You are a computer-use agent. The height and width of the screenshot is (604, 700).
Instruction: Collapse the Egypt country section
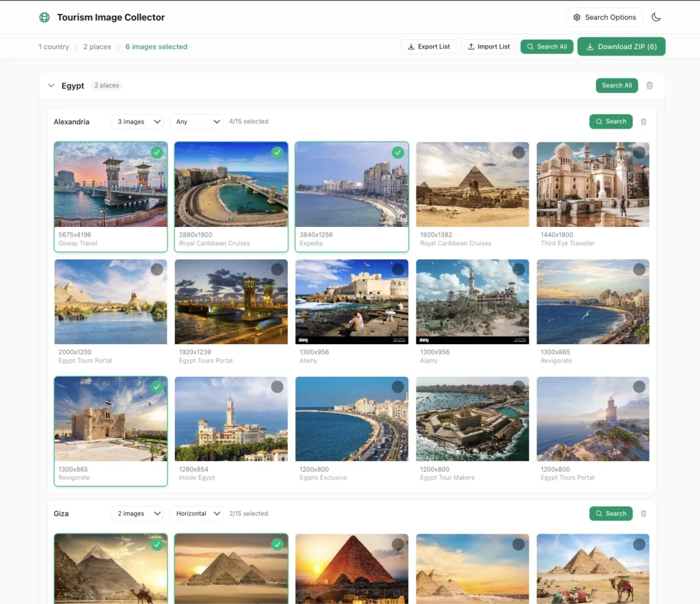click(51, 86)
